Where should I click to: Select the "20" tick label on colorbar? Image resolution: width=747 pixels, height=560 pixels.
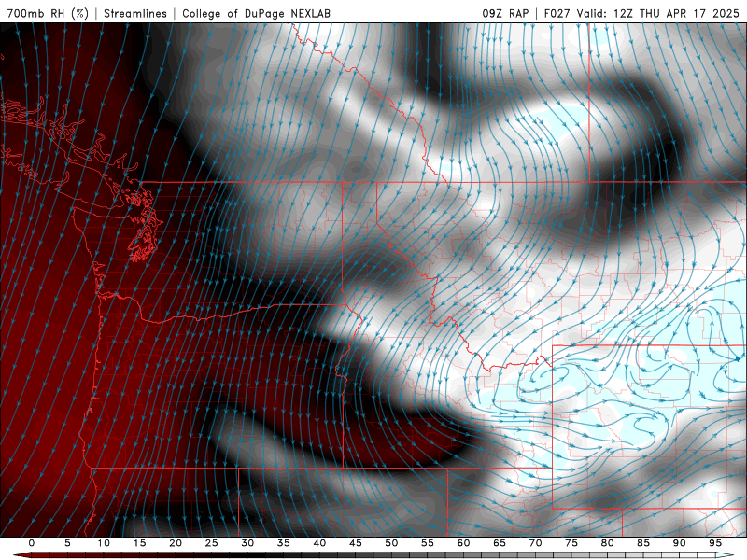pos(176,543)
